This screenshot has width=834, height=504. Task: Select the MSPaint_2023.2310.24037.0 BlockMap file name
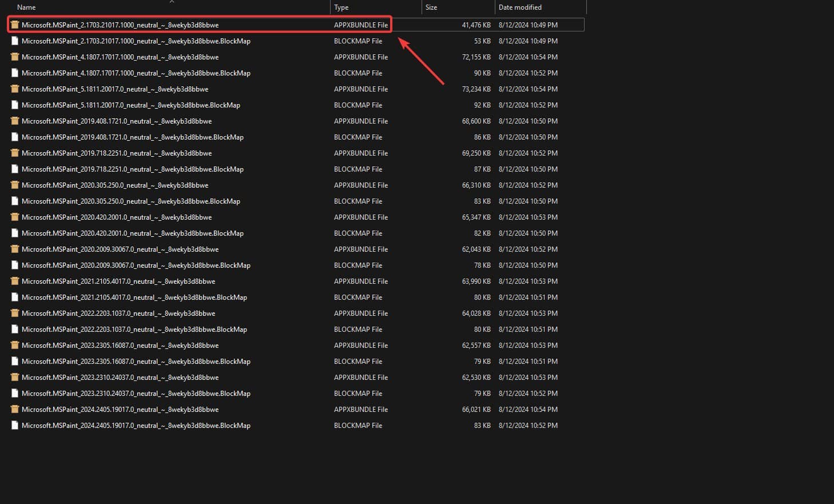point(136,394)
